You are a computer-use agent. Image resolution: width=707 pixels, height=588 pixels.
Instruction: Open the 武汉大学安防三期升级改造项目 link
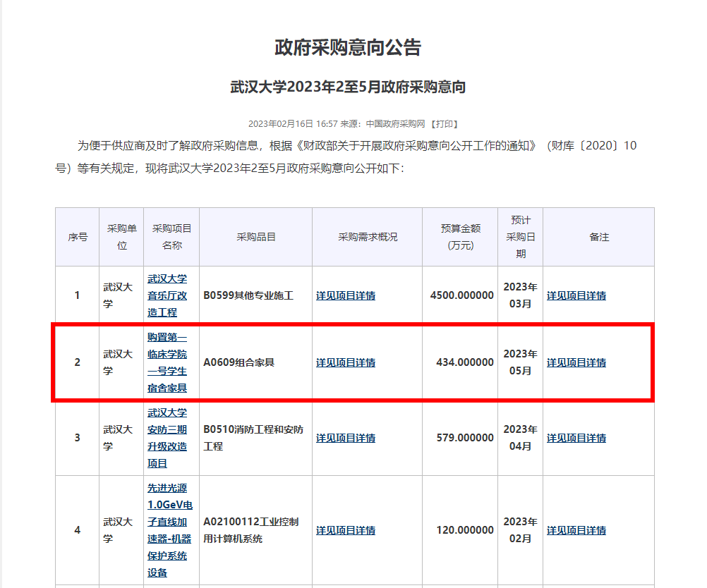pyautogui.click(x=167, y=438)
